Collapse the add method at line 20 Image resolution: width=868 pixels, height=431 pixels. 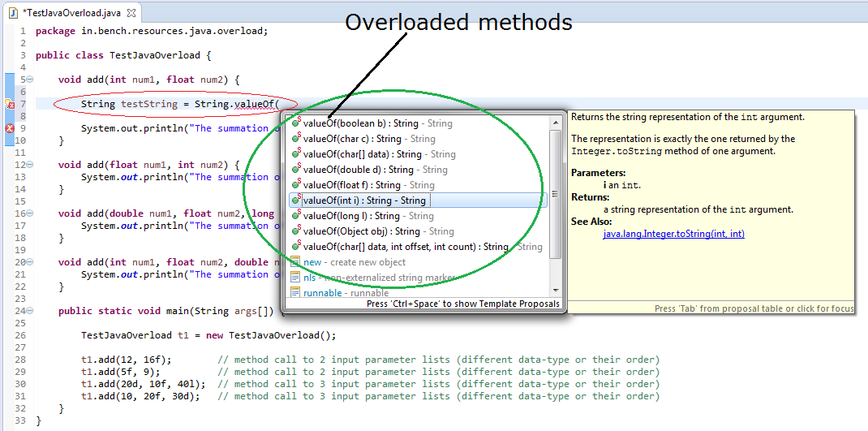click(x=30, y=263)
